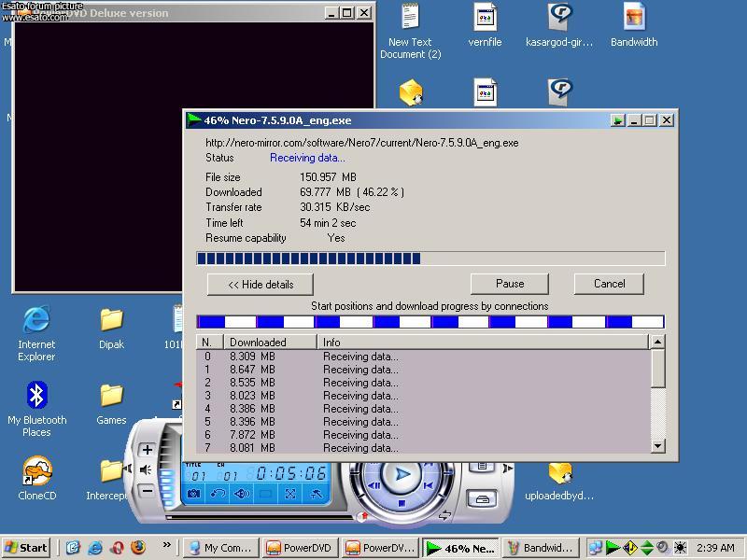Click the tray icon in the download window title bar
This screenshot has width=747, height=560.
618,120
